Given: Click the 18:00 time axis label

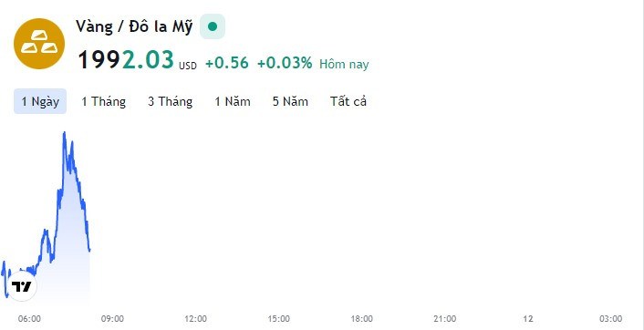Looking at the screenshot, I should (362, 319).
